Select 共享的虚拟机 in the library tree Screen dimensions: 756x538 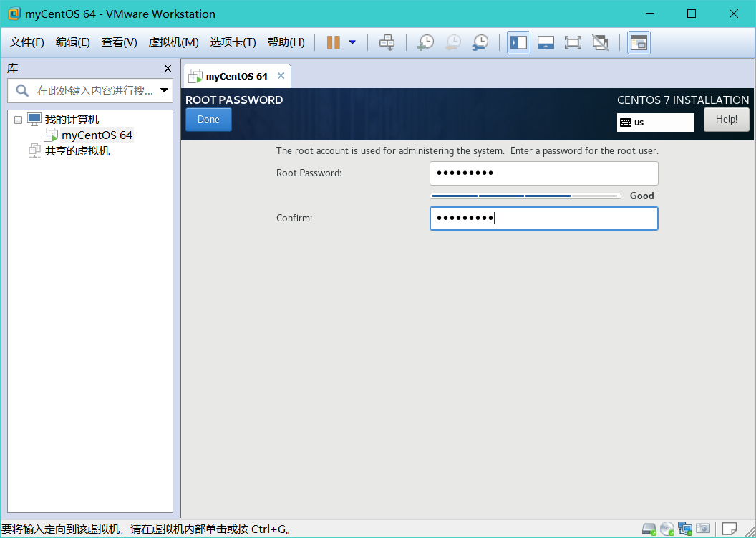point(77,151)
